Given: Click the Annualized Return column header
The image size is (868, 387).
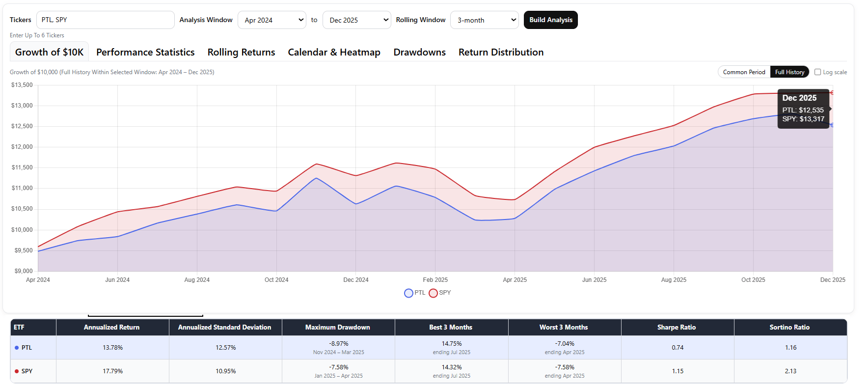Looking at the screenshot, I should pyautogui.click(x=111, y=328).
